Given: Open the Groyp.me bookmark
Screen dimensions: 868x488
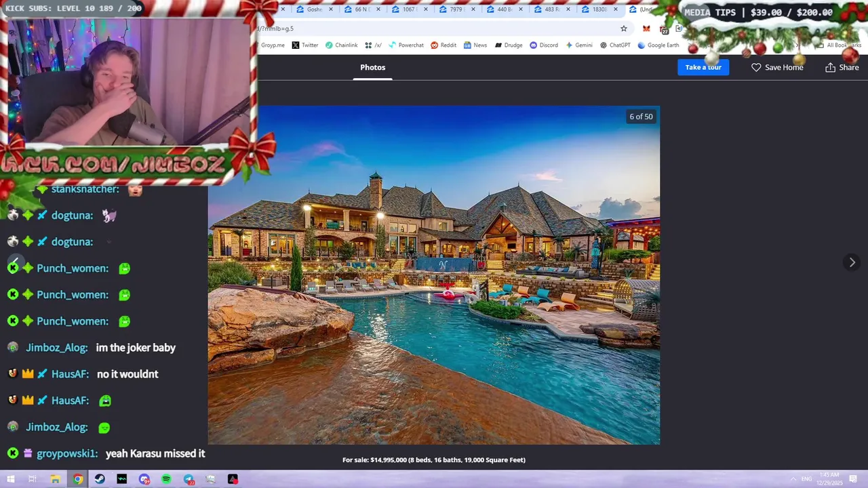Looking at the screenshot, I should click(x=273, y=45).
